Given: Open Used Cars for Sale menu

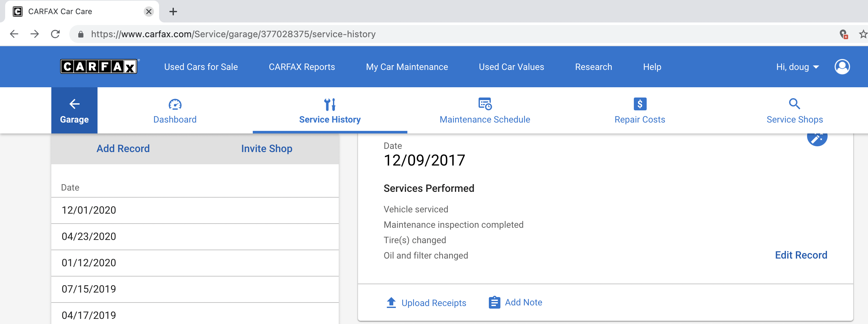Looking at the screenshot, I should tap(201, 67).
